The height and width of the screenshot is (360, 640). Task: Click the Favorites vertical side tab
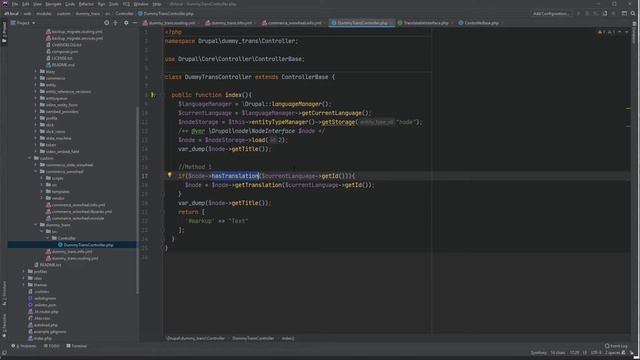coord(4,325)
